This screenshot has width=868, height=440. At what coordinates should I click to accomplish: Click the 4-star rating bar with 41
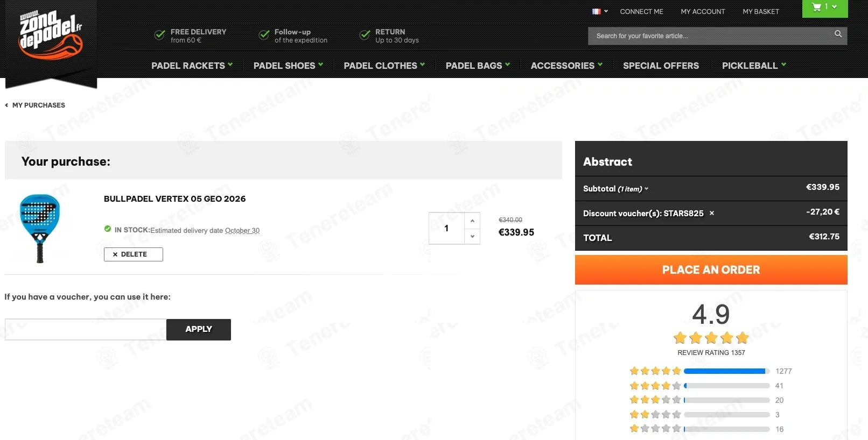pos(727,386)
